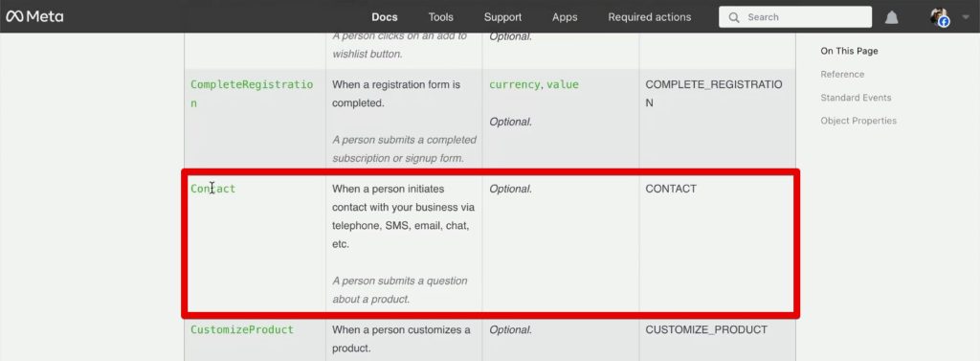Open the Docs menu
This screenshot has height=361, width=980.
(x=385, y=17)
